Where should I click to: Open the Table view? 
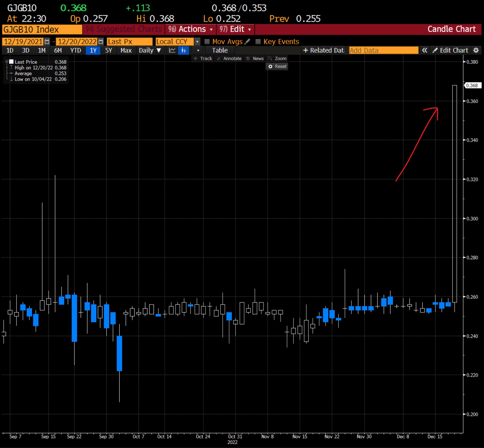220,50
